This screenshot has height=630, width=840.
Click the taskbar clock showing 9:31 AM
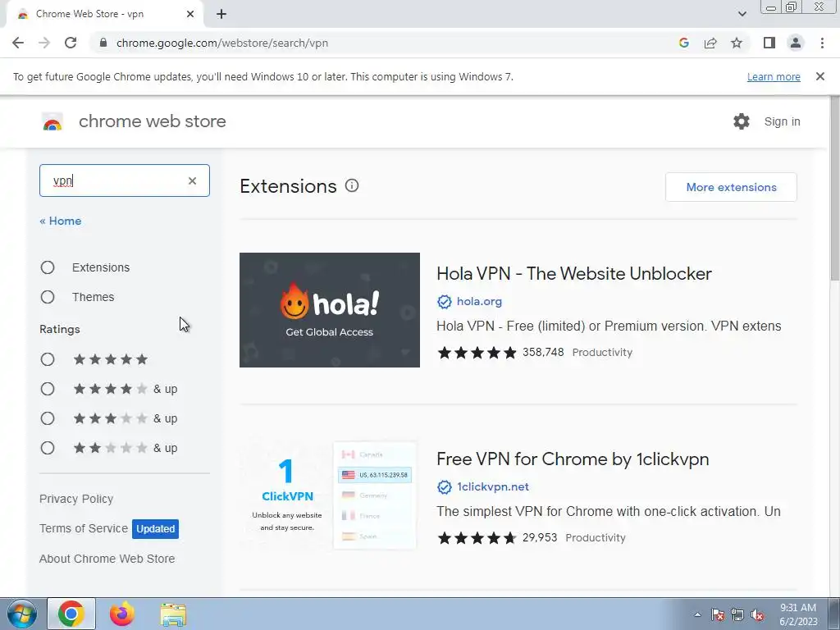click(798, 614)
